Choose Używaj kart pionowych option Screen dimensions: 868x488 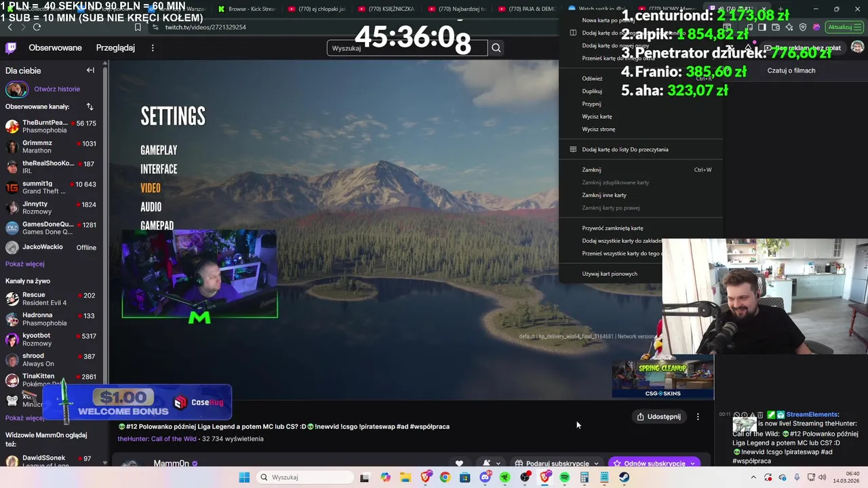click(x=610, y=274)
